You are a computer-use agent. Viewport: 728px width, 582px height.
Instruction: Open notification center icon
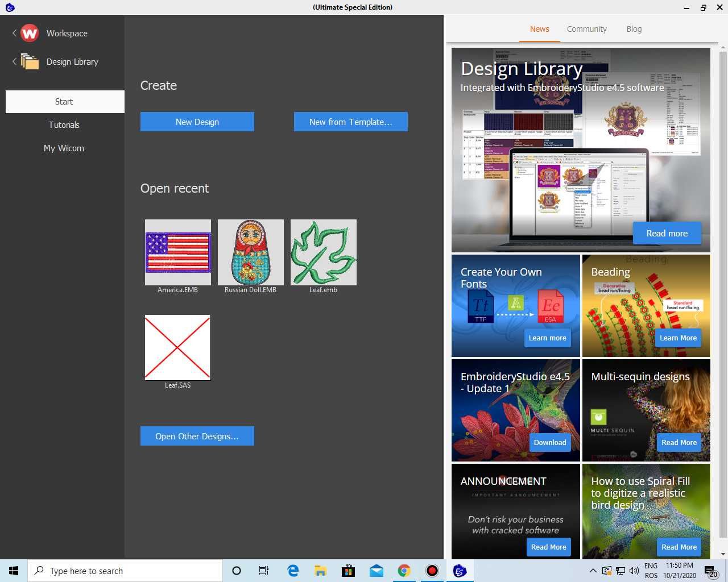point(711,571)
